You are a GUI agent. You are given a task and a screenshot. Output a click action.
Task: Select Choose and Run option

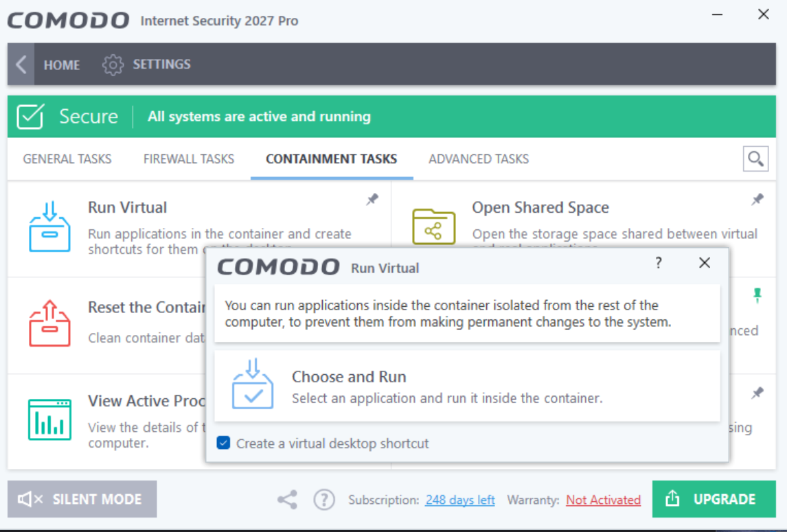(x=467, y=386)
